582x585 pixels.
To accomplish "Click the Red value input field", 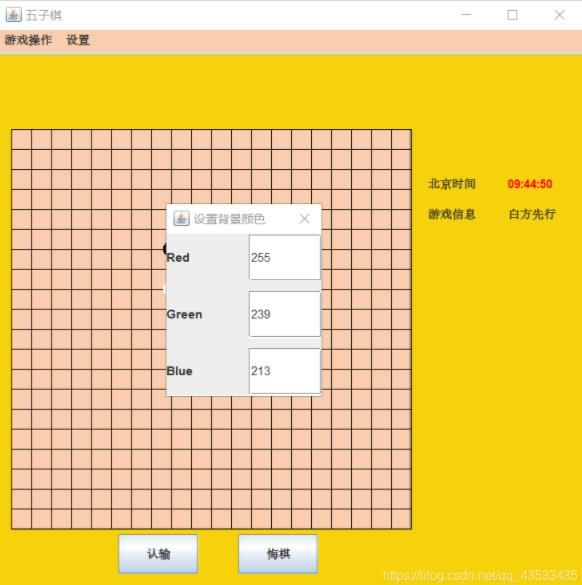I will [285, 257].
